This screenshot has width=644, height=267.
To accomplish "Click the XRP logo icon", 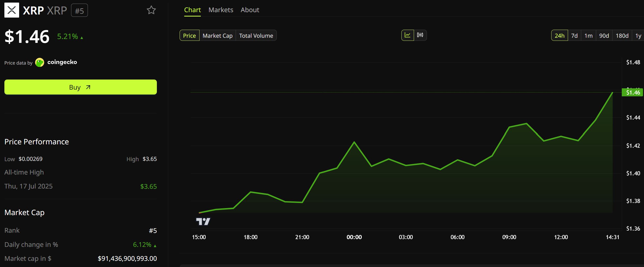I will (12, 10).
